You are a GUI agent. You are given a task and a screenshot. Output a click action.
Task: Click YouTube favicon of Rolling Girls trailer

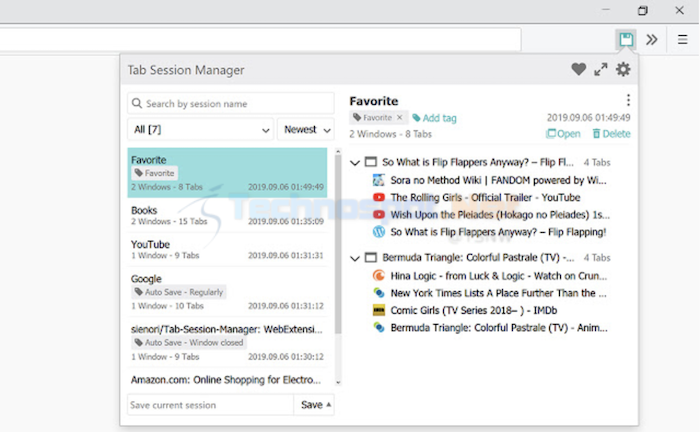click(x=379, y=197)
